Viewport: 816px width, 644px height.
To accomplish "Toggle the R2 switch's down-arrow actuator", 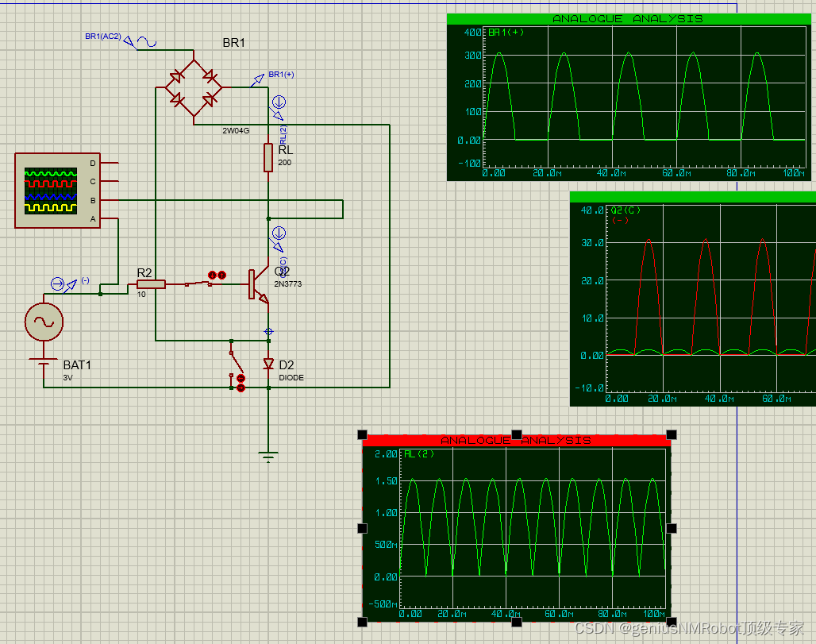I will (212, 275).
